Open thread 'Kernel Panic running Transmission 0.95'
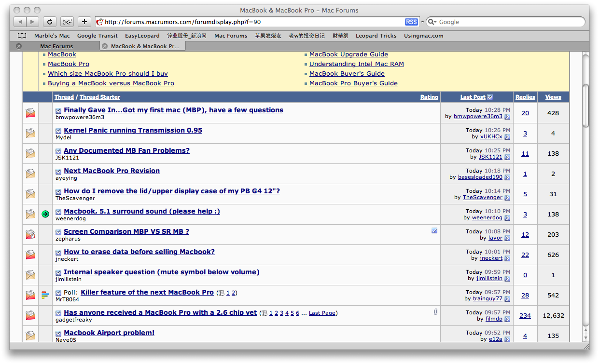Image resolution: width=599 pixels, height=364 pixels. click(x=133, y=130)
